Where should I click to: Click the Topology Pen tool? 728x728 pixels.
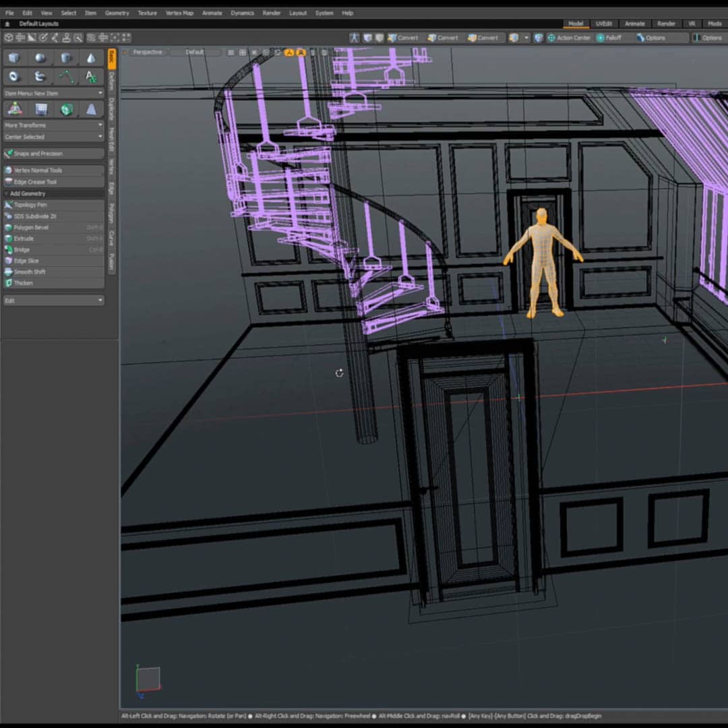[30, 205]
